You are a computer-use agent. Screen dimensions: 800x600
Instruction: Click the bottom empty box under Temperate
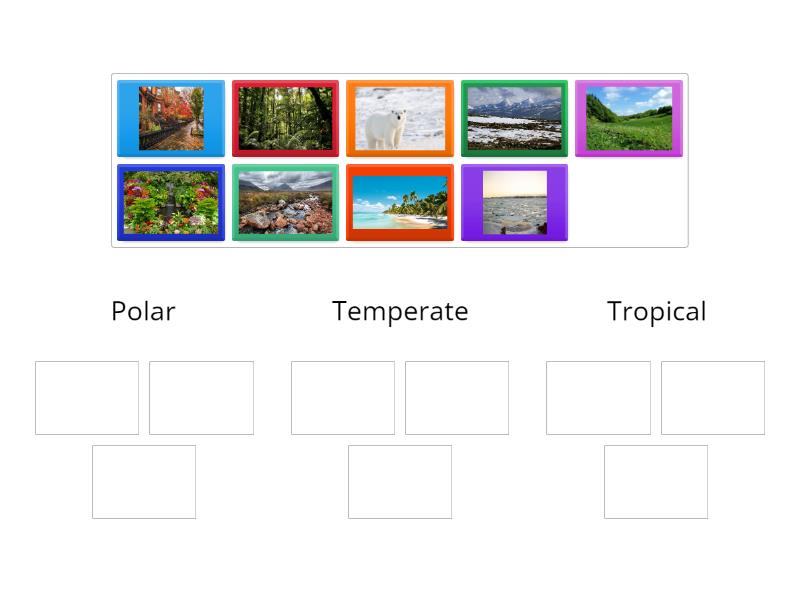coord(400,481)
